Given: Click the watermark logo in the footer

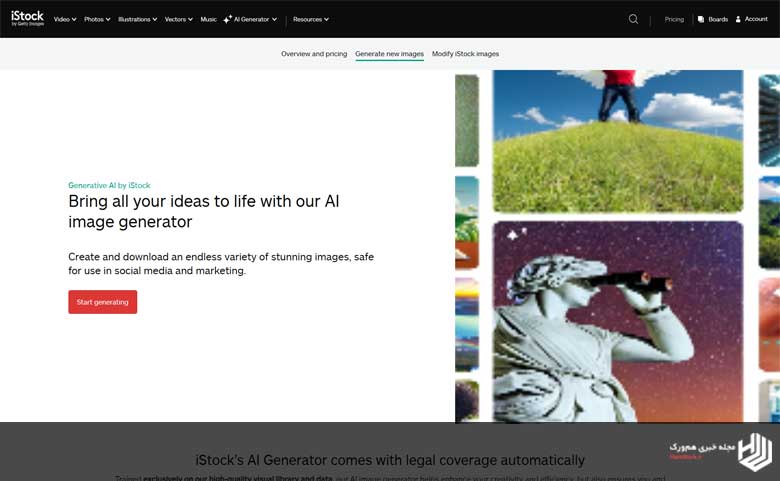Looking at the screenshot, I should click(755, 452).
